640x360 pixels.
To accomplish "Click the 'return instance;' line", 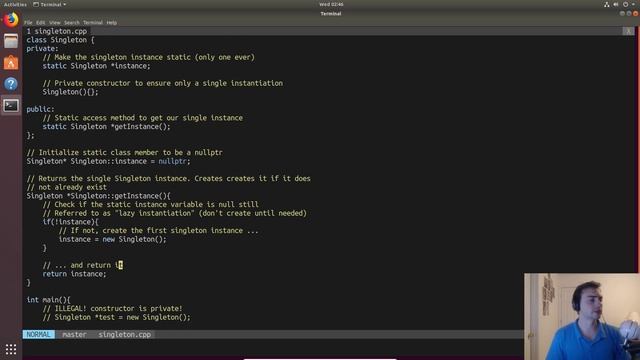I will coord(74,274).
